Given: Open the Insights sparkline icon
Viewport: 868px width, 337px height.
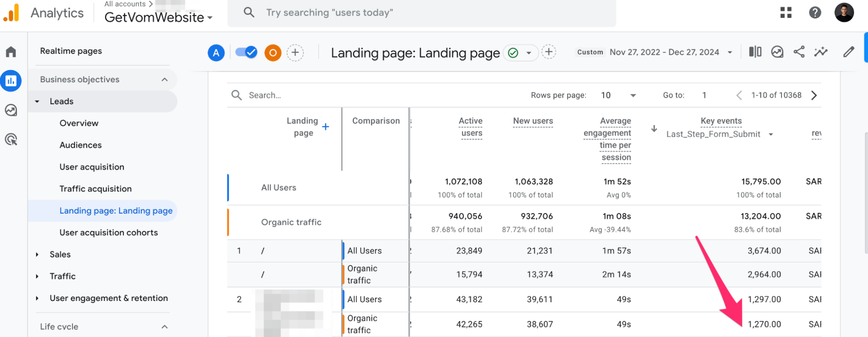Looking at the screenshot, I should point(820,52).
